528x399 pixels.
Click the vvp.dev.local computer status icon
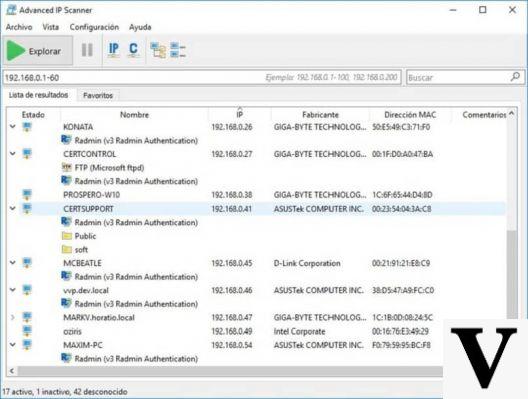pos(27,290)
